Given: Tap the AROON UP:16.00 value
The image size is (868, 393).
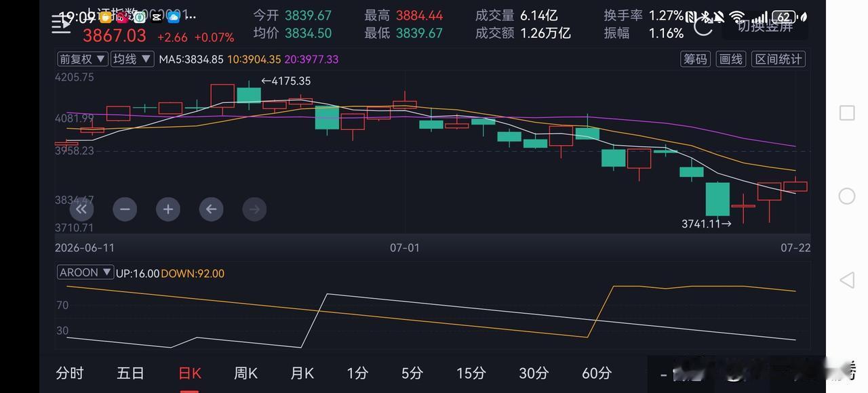Looking at the screenshot, I should coord(138,274).
